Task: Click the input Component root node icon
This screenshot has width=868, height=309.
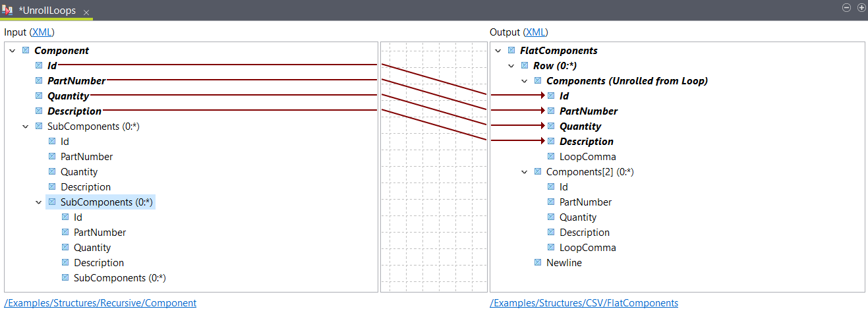Action: coord(26,50)
